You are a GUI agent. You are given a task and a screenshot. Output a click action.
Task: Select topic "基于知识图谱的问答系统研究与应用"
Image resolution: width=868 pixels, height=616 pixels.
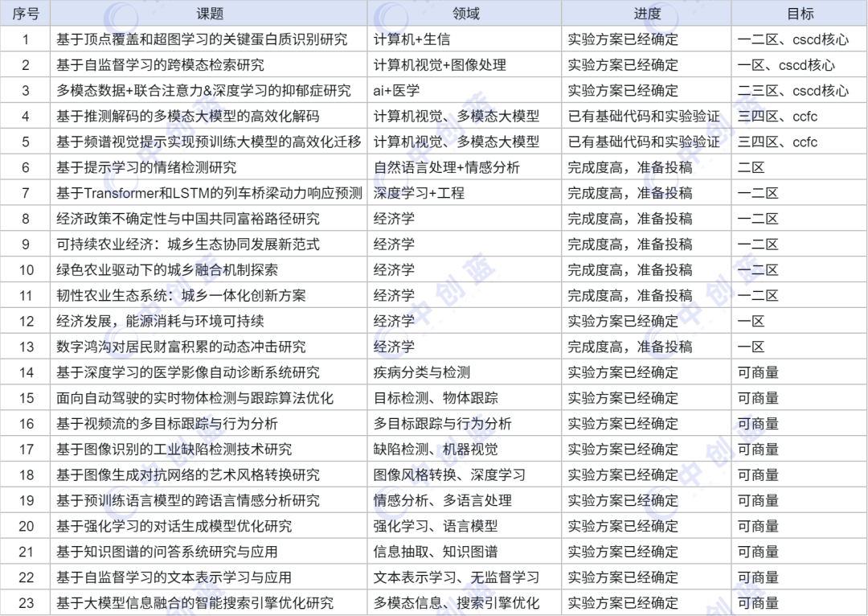pyautogui.click(x=167, y=552)
